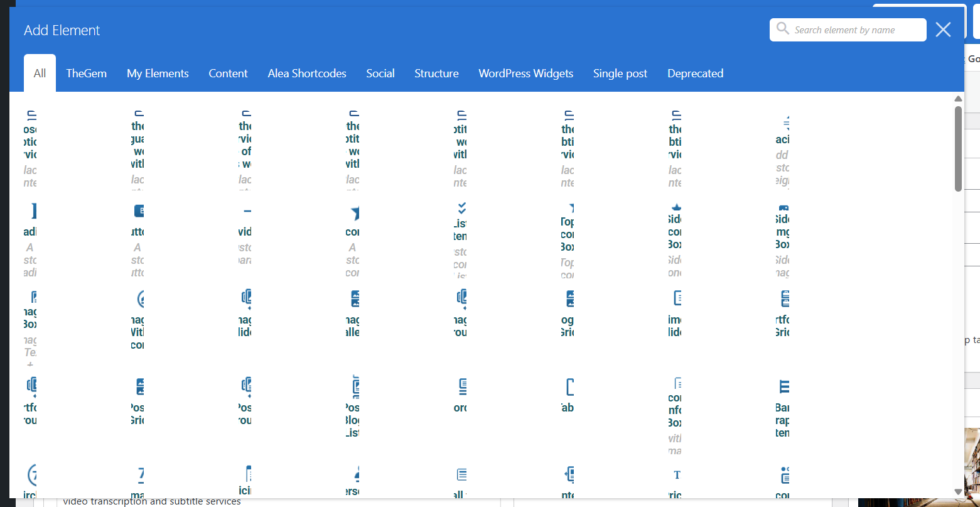
Task: Add the Image Group element
Action: [x=460, y=313]
